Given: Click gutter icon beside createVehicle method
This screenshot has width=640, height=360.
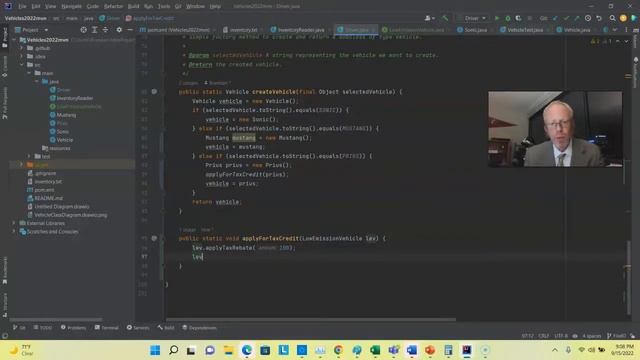Looking at the screenshot, I should (154, 91).
